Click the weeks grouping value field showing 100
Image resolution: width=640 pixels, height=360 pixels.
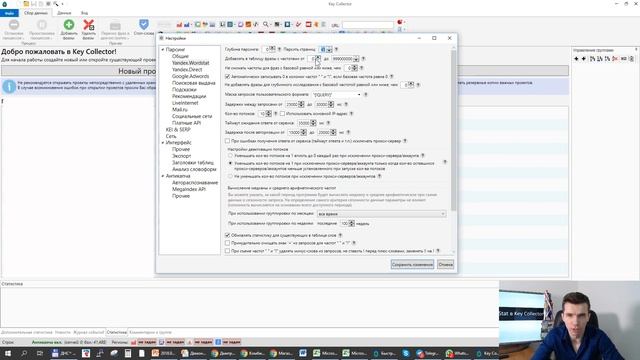pos(347,224)
